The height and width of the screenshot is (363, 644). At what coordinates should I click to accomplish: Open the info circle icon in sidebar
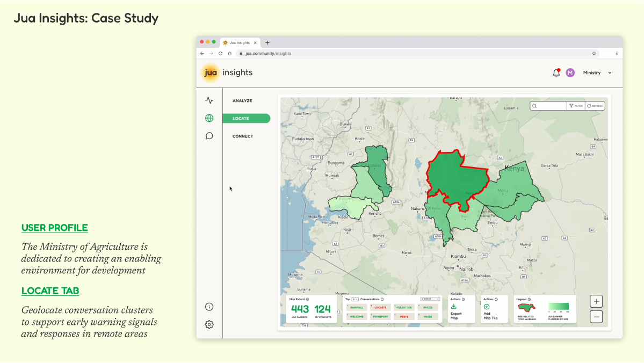click(209, 307)
